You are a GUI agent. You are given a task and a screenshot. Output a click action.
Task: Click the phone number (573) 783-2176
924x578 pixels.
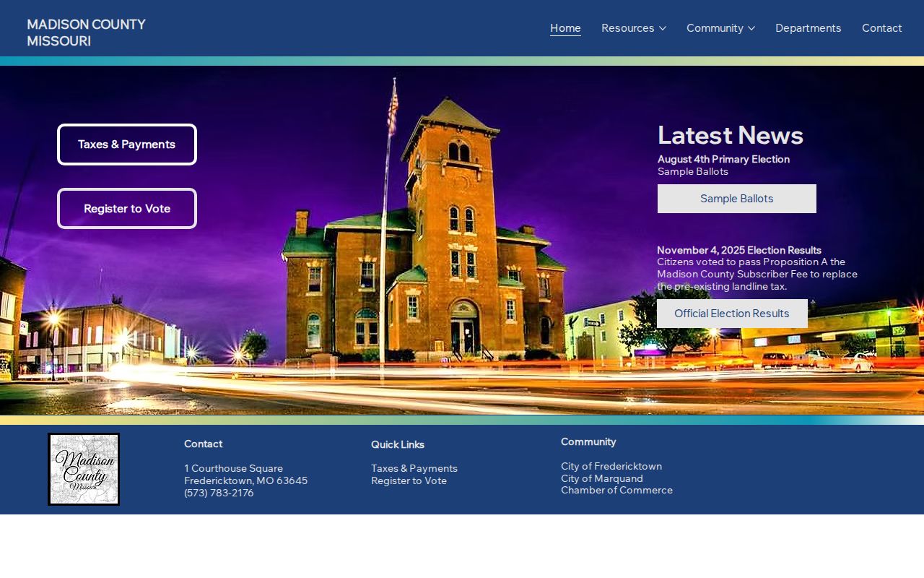coord(219,493)
